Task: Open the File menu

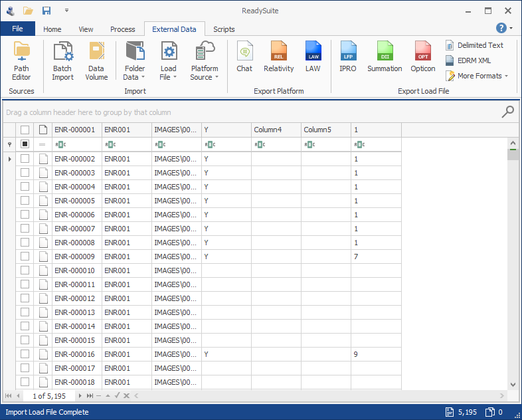Action: click(x=18, y=29)
